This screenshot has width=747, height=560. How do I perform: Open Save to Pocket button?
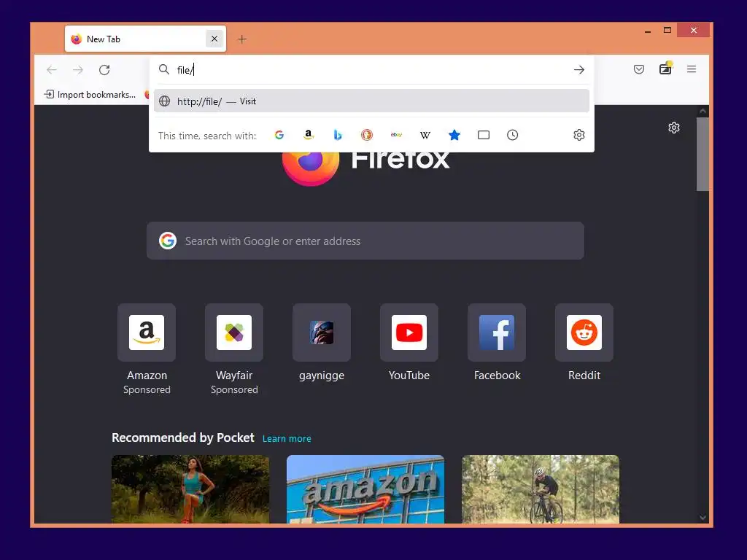(x=639, y=69)
